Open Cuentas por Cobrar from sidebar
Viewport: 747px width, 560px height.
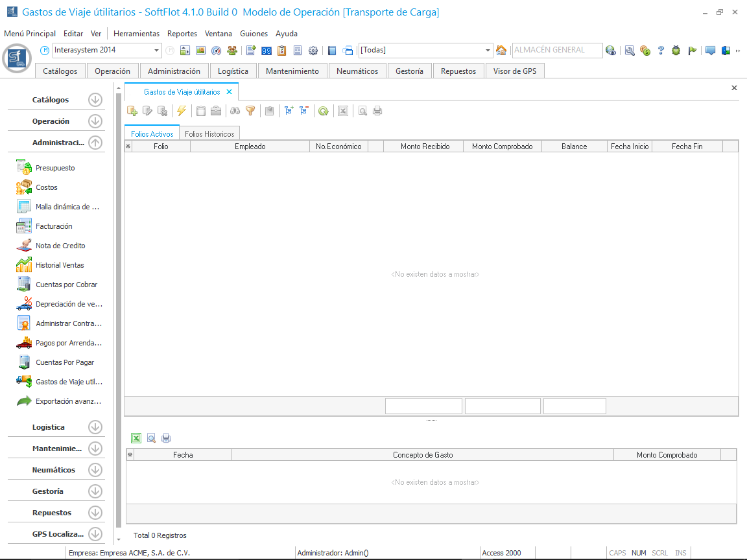coord(65,285)
